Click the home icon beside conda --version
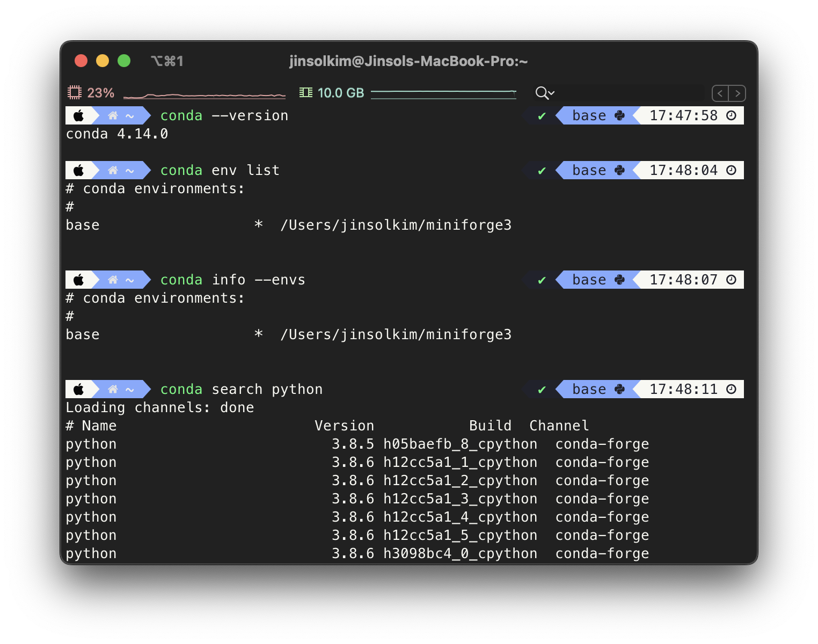Viewport: 818px width, 644px height. coord(113,115)
